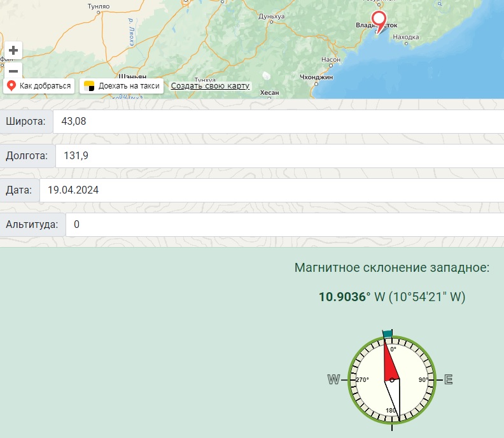The image size is (504, 438).
Task: Click the Дата field showing 19.04.2024
Action: [272, 190]
